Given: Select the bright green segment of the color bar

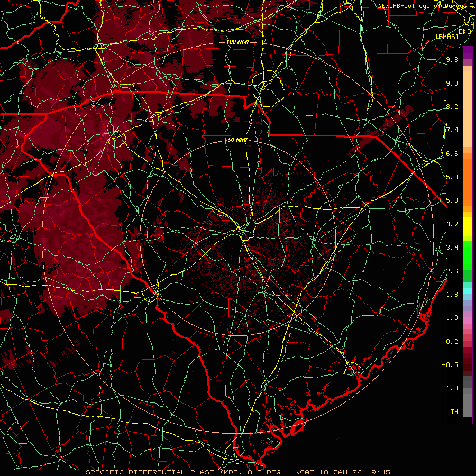Looking at the screenshot, I should [x=467, y=254].
